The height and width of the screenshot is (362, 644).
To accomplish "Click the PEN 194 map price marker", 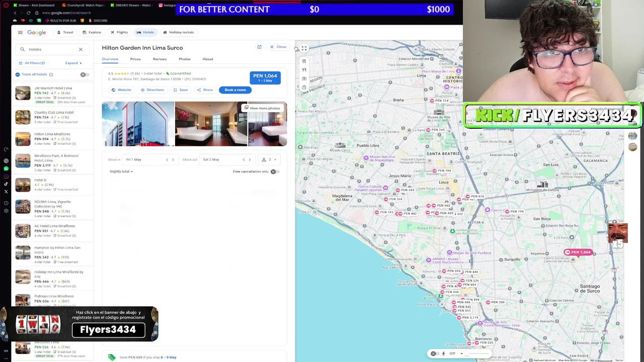I will pyautogui.click(x=514, y=212).
